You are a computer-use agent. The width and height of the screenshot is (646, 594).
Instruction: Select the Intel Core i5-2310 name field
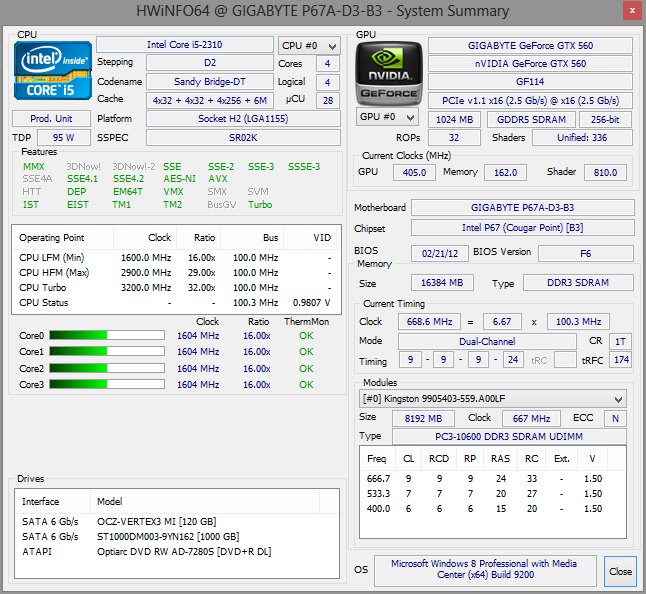point(185,44)
